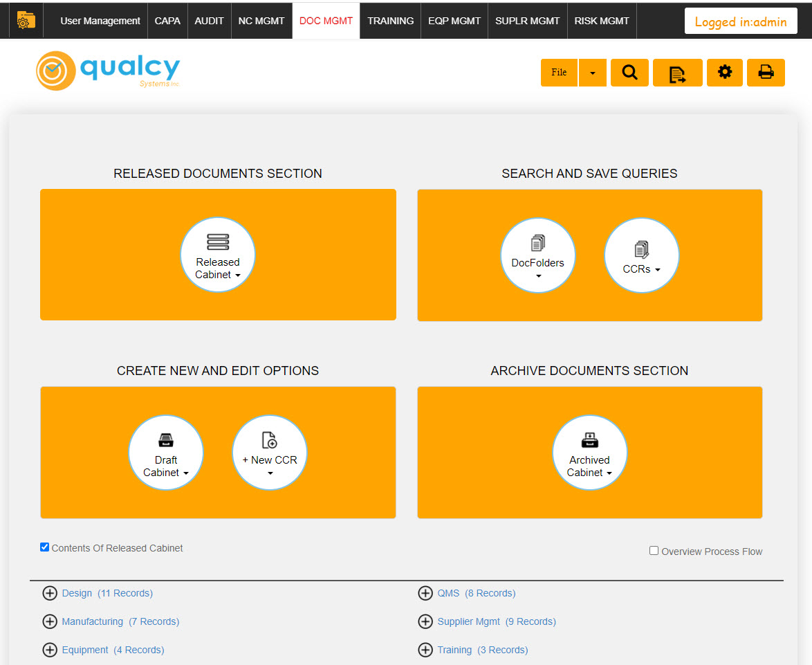Click the folder gear icon in top bar

pos(26,21)
